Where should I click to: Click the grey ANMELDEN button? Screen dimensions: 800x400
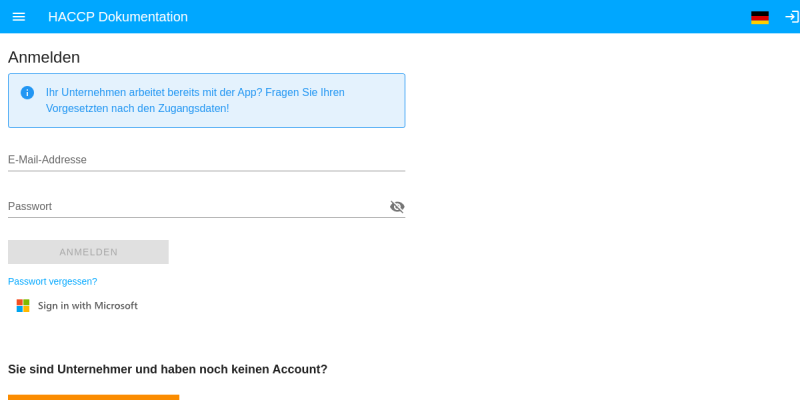pyautogui.click(x=88, y=252)
